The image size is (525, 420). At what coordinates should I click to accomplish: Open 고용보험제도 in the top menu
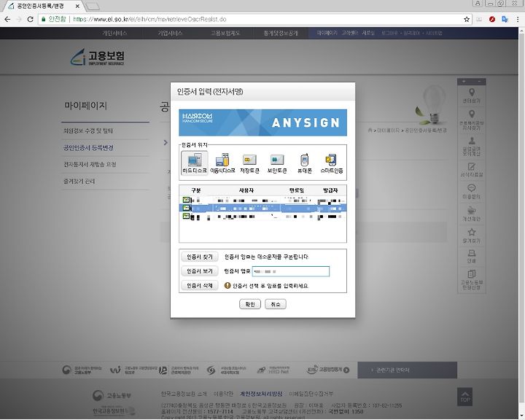coord(225,33)
